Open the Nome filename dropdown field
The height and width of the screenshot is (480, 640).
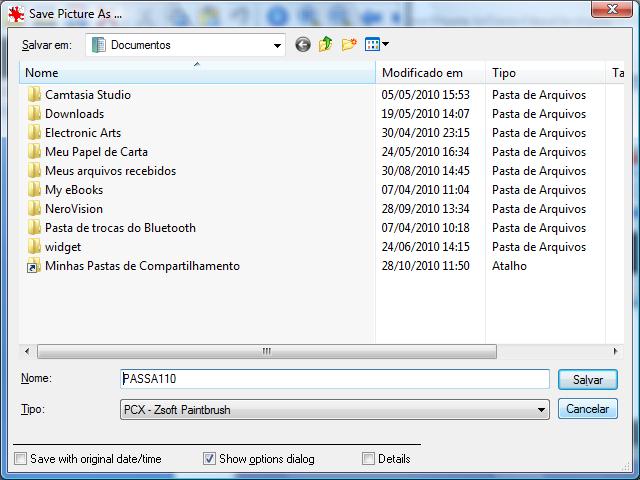(x=334, y=379)
